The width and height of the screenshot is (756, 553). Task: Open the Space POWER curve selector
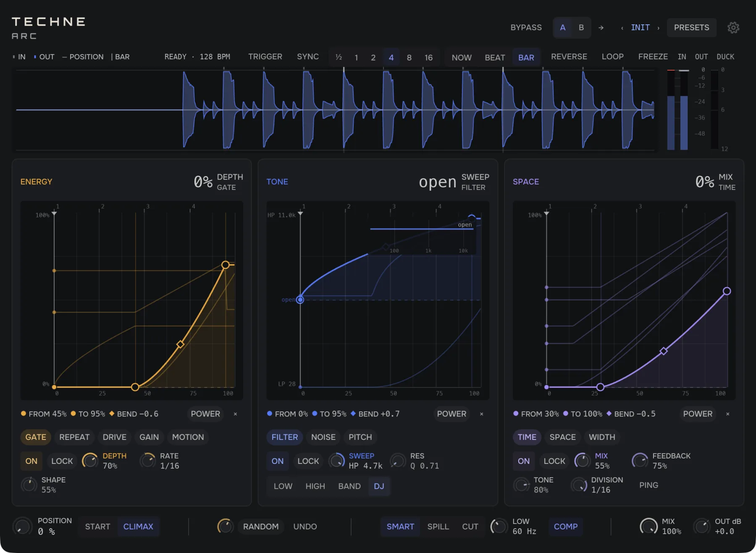point(698,414)
